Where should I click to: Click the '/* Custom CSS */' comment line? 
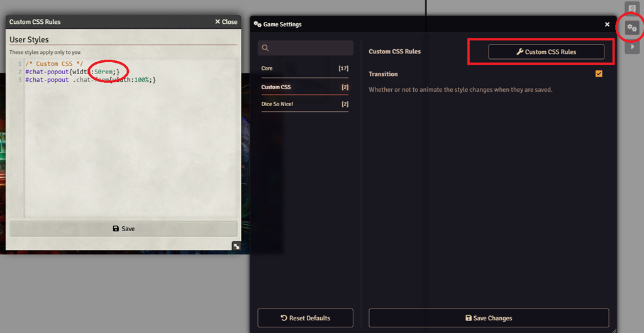pos(54,64)
